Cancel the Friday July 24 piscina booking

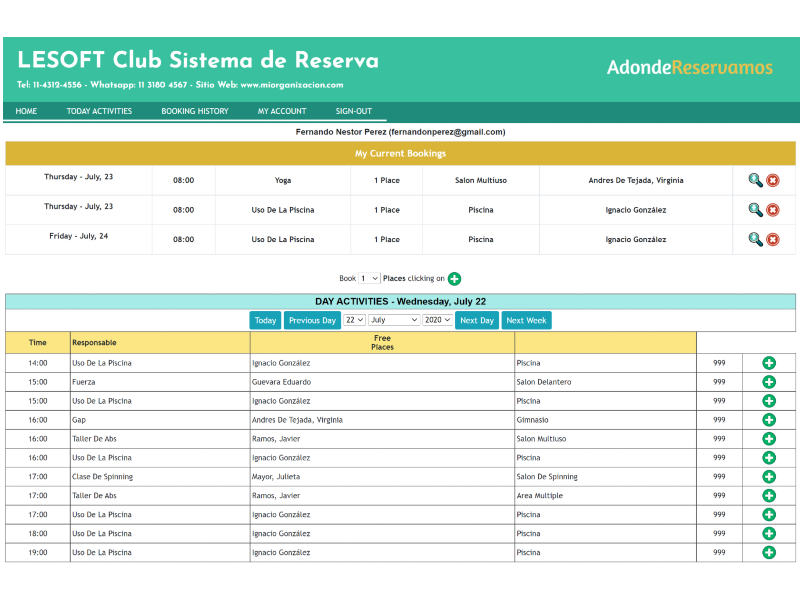point(773,240)
